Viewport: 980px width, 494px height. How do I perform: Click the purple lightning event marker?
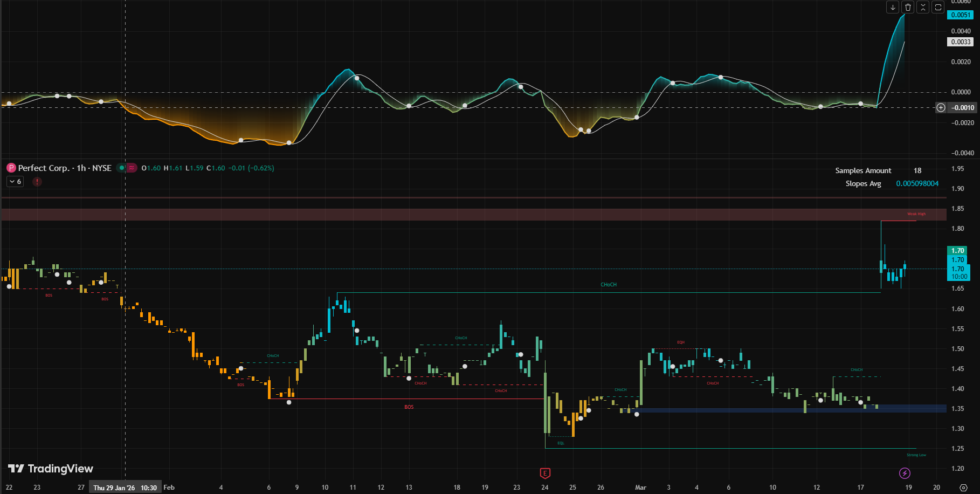point(905,473)
